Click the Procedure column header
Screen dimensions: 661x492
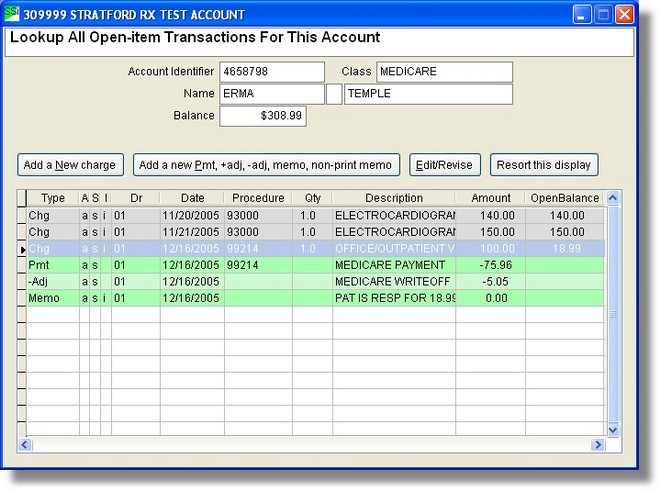pos(257,198)
